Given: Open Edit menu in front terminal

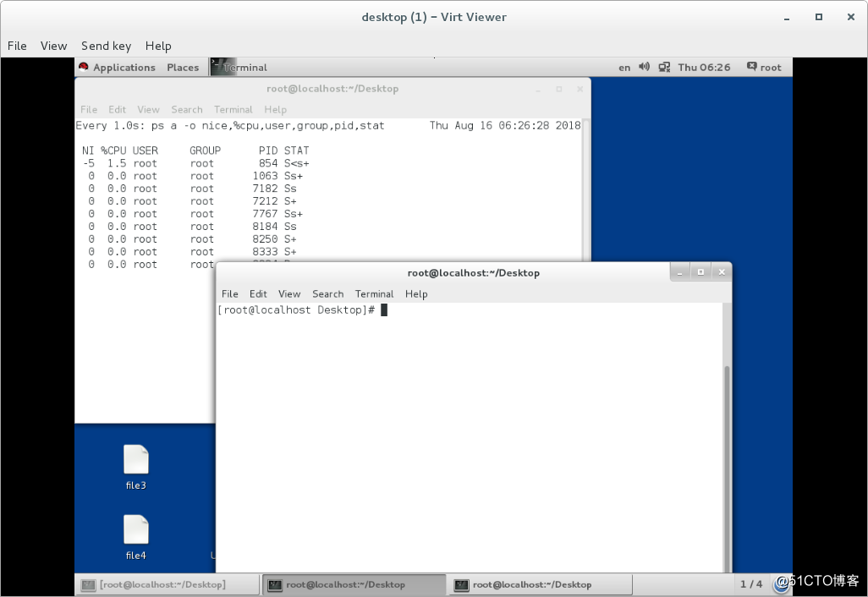Looking at the screenshot, I should pos(258,294).
